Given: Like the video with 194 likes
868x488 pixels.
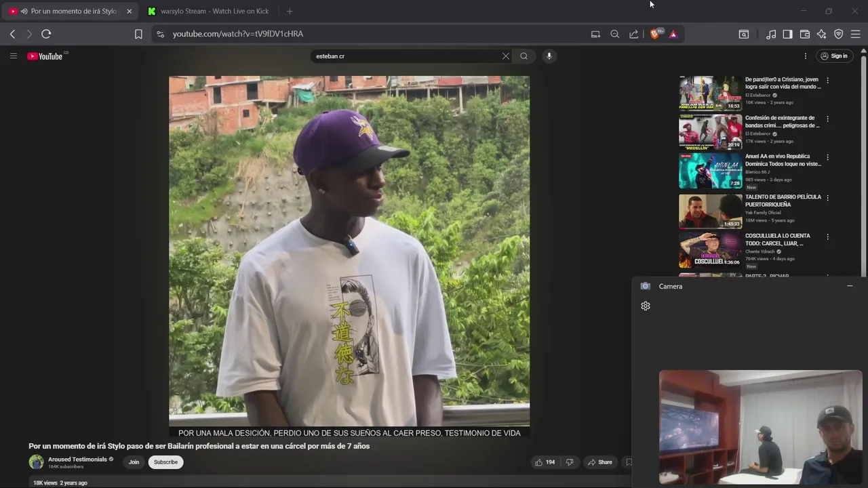Looking at the screenshot, I should 545,462.
